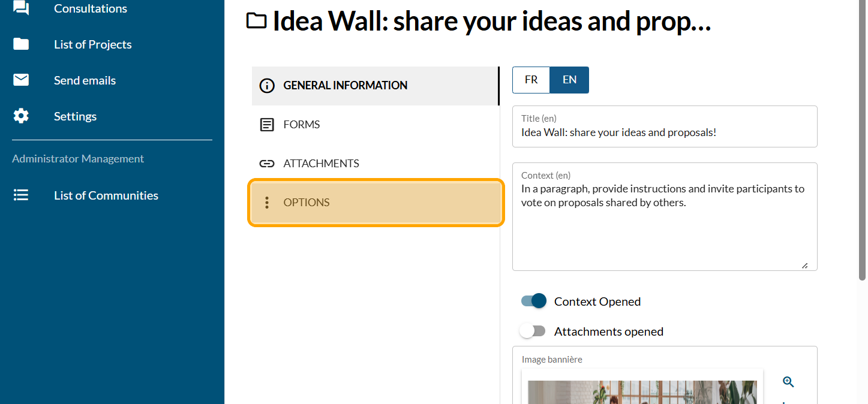Disable the Context Opened toggle

click(533, 301)
